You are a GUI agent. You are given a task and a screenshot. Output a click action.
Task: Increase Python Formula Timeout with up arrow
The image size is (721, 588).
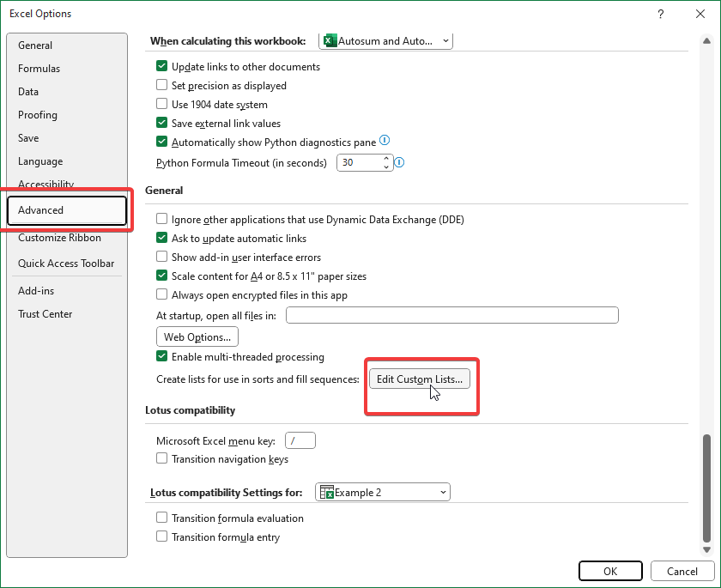386,158
